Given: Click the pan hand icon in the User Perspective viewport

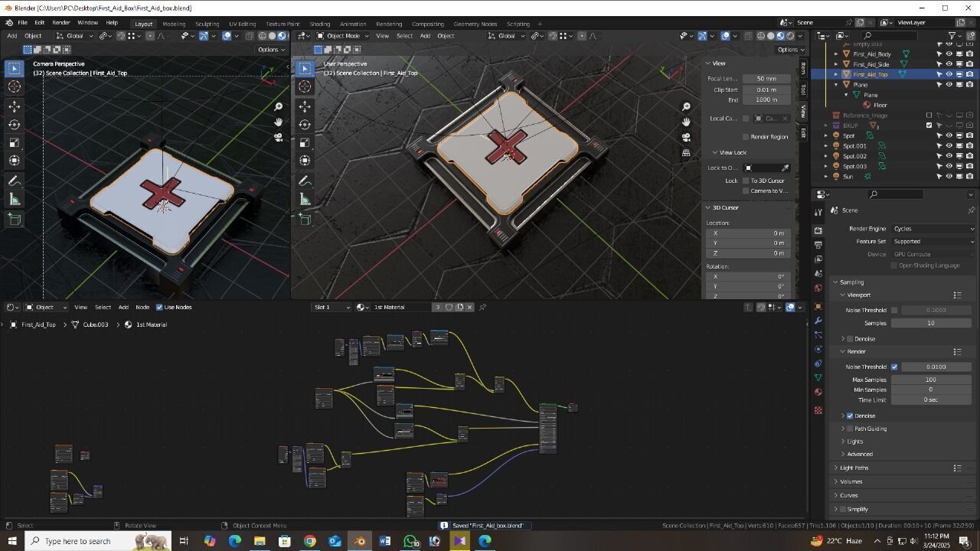Looking at the screenshot, I should [x=686, y=122].
